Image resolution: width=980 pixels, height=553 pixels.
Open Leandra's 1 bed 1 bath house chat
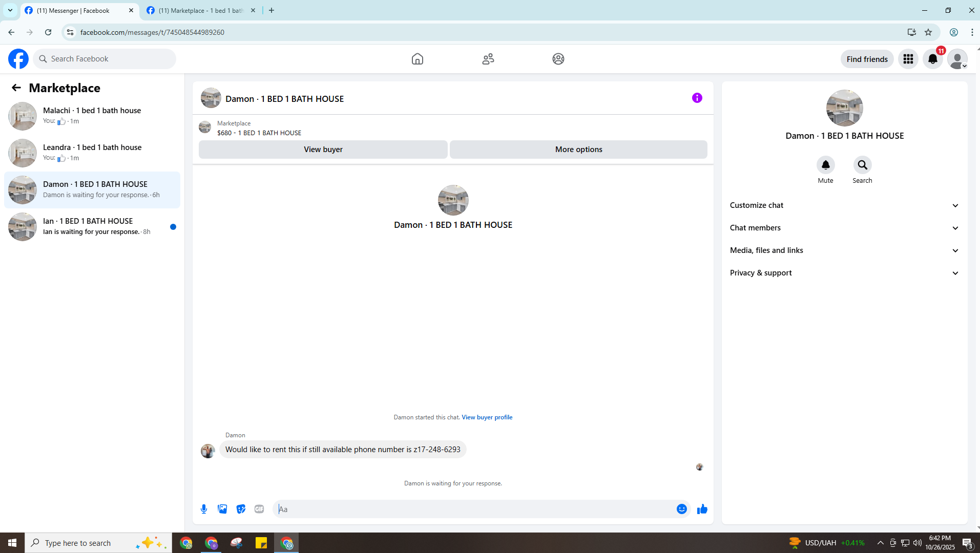92,153
